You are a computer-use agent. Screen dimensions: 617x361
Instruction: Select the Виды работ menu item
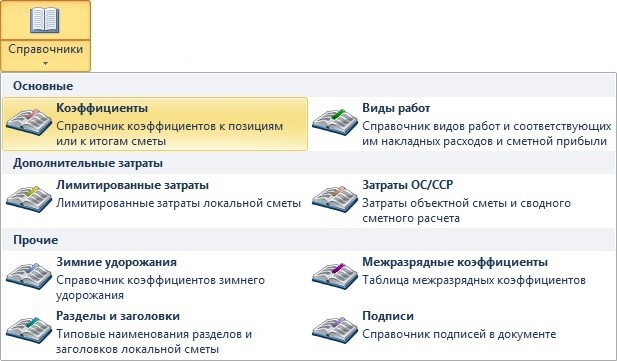[x=462, y=124]
